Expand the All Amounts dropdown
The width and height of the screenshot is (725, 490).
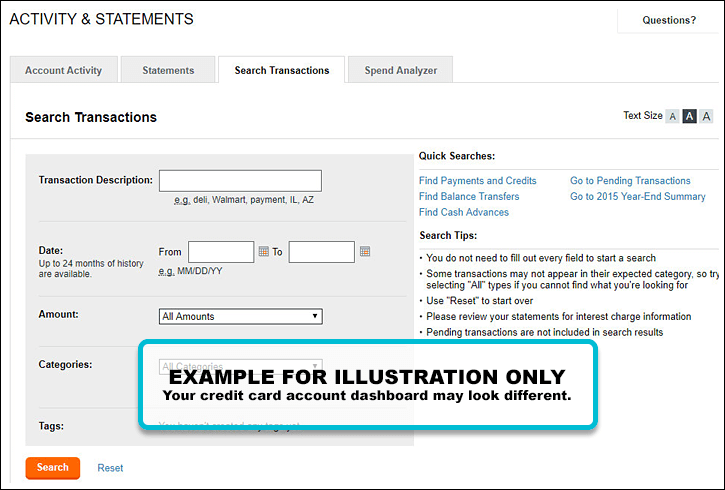click(240, 316)
